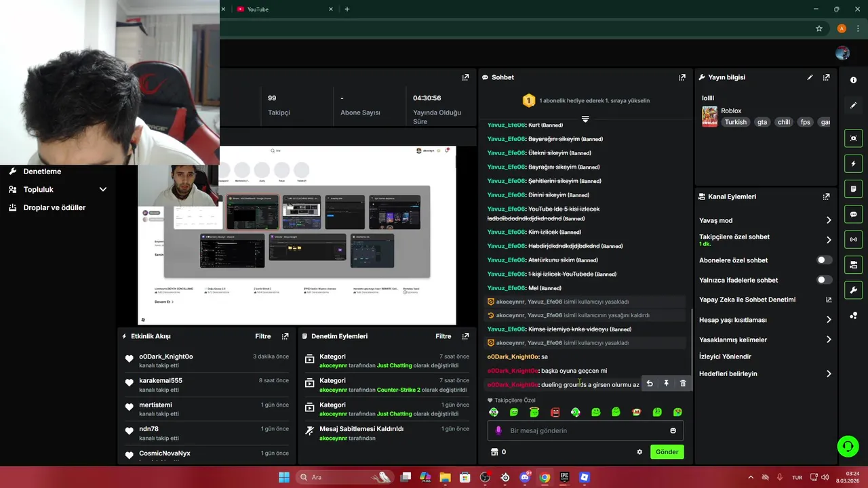Pop out the stream statistics panel
This screenshot has height=488, width=868.
(x=465, y=77)
